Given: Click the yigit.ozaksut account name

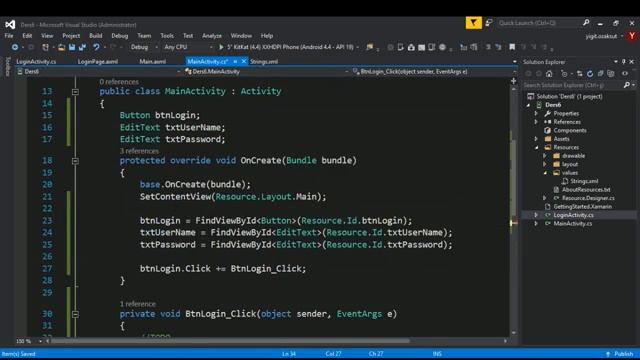Looking at the screenshot, I should [x=601, y=36].
